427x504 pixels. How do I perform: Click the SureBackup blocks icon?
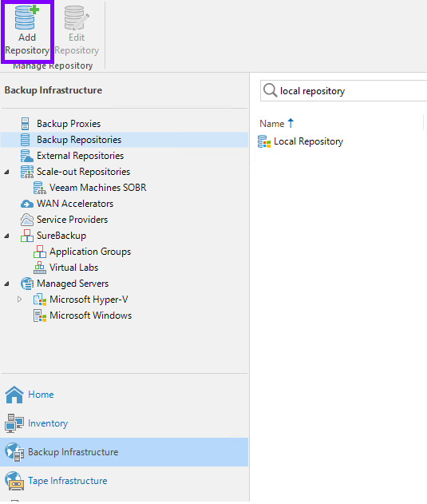click(x=26, y=236)
